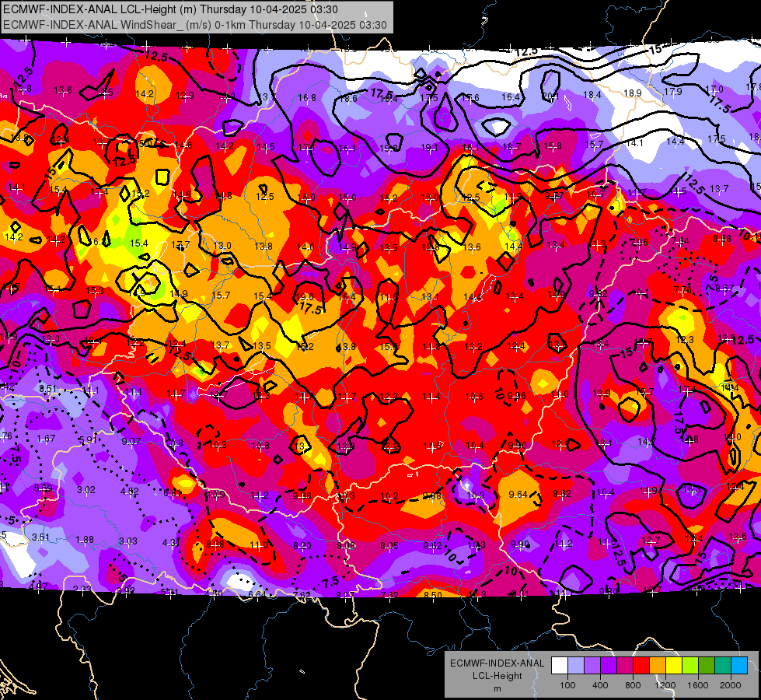Click the wind shear value '8.68'
Screen dimensions: 761x700
click(722, 239)
